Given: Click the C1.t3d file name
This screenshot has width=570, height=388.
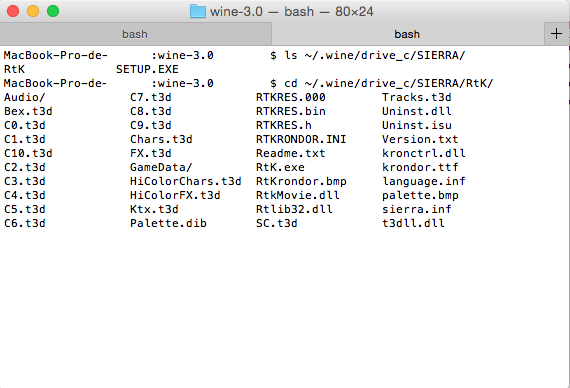Looking at the screenshot, I should (x=25, y=139).
